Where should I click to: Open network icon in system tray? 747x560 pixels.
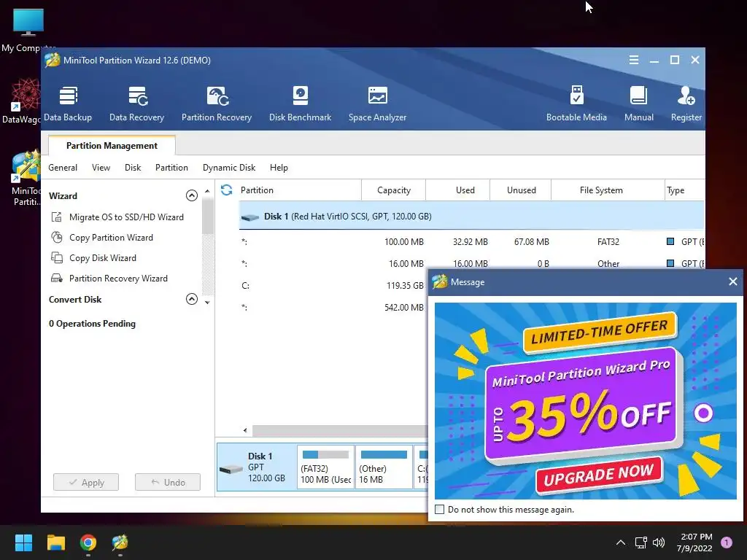click(x=640, y=542)
